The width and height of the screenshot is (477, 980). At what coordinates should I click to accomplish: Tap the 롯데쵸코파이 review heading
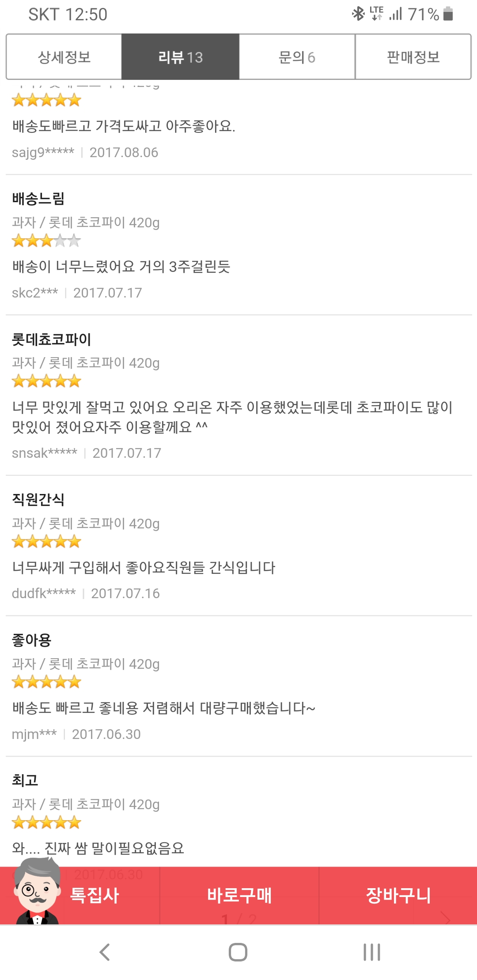(52, 339)
